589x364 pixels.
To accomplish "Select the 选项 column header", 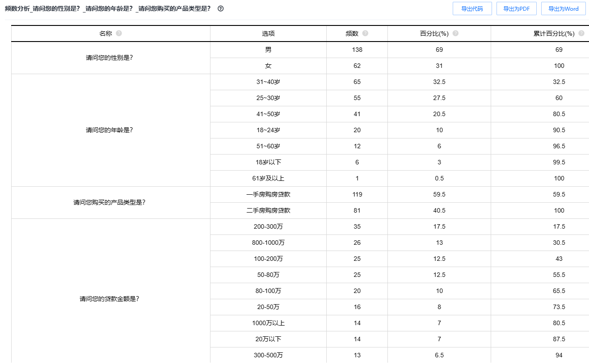I will pyautogui.click(x=268, y=33).
